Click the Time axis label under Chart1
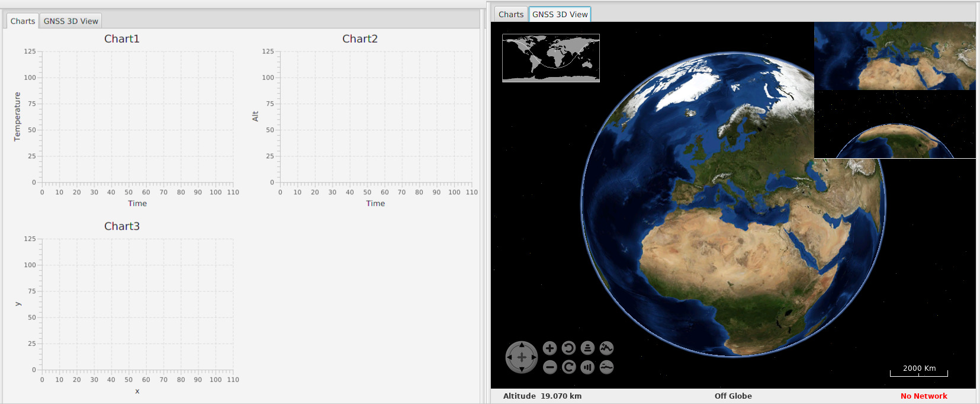Viewport: 980px width, 404px height. tap(137, 203)
